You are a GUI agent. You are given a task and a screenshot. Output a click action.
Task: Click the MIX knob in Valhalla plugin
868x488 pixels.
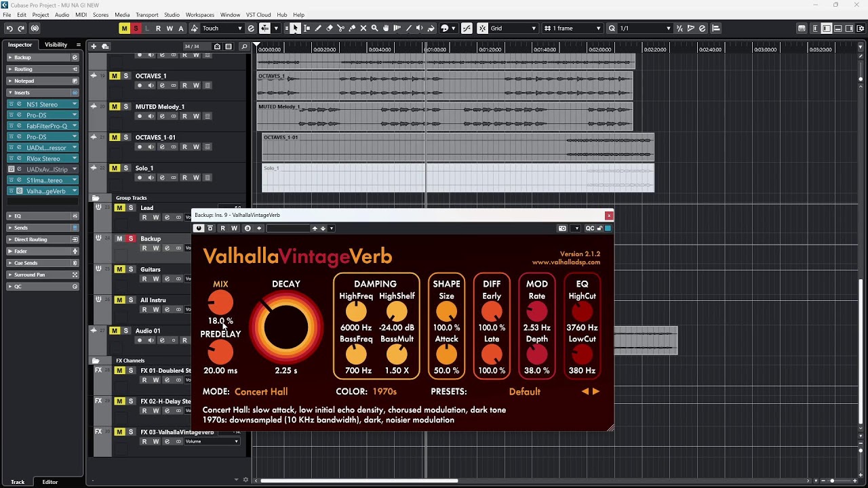click(x=220, y=303)
